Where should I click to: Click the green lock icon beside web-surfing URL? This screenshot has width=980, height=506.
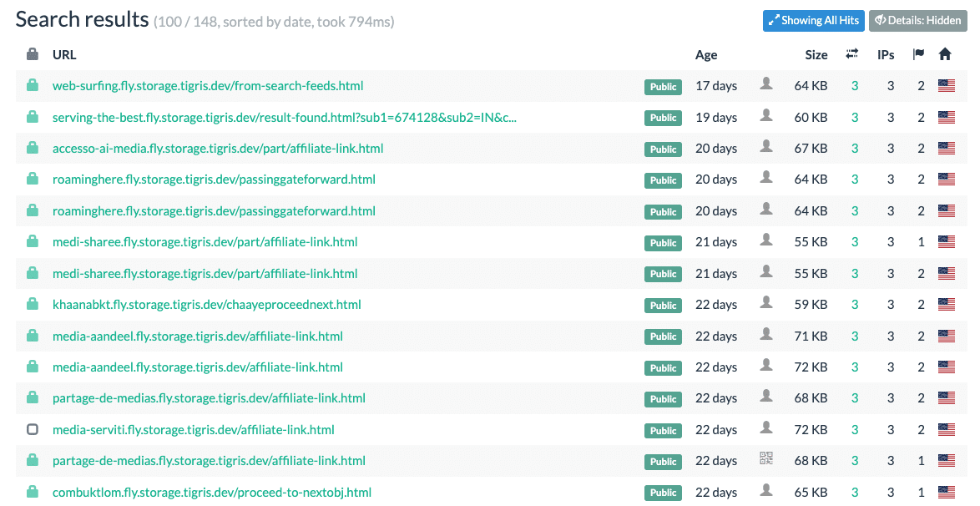pyautogui.click(x=33, y=85)
